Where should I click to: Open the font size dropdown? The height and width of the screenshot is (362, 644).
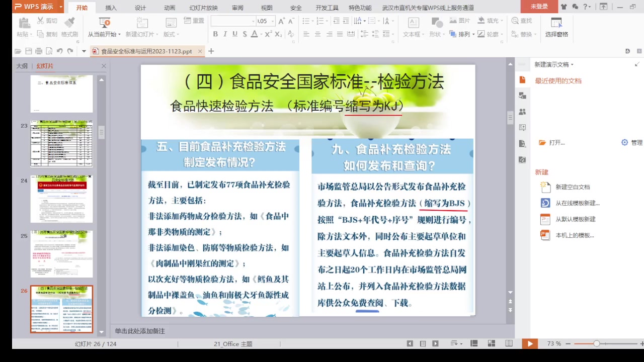(273, 21)
